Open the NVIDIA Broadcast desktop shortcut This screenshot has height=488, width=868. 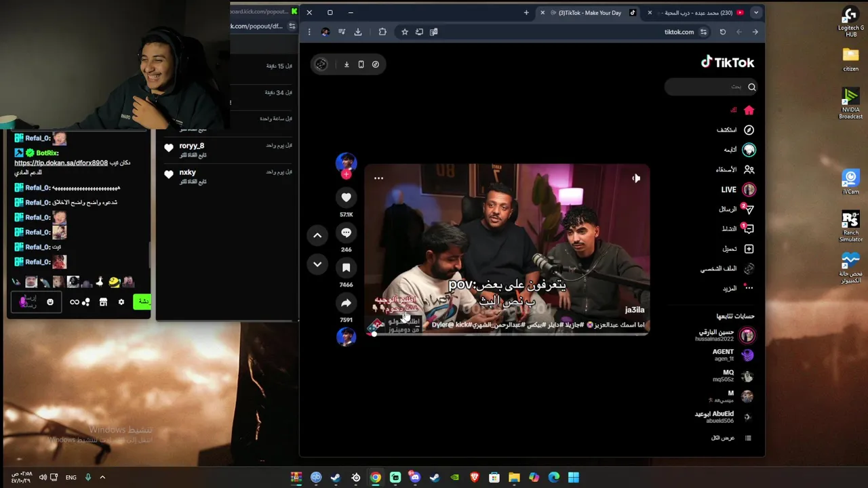[x=850, y=104]
